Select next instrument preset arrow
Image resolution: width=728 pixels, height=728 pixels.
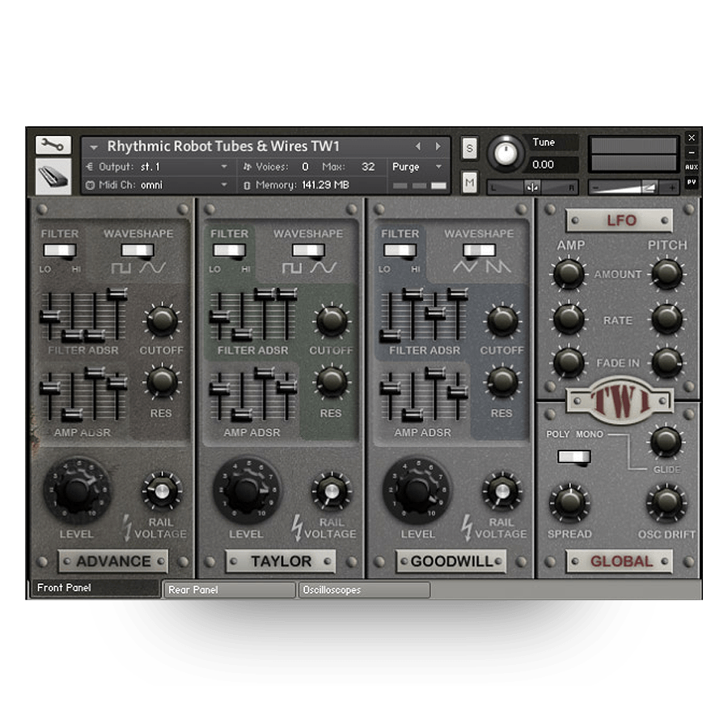coord(438,146)
